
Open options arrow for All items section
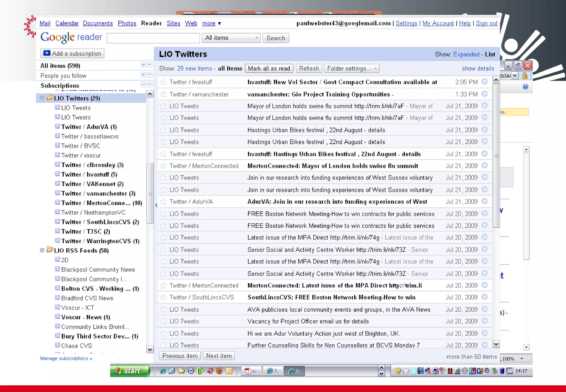coord(150,65)
